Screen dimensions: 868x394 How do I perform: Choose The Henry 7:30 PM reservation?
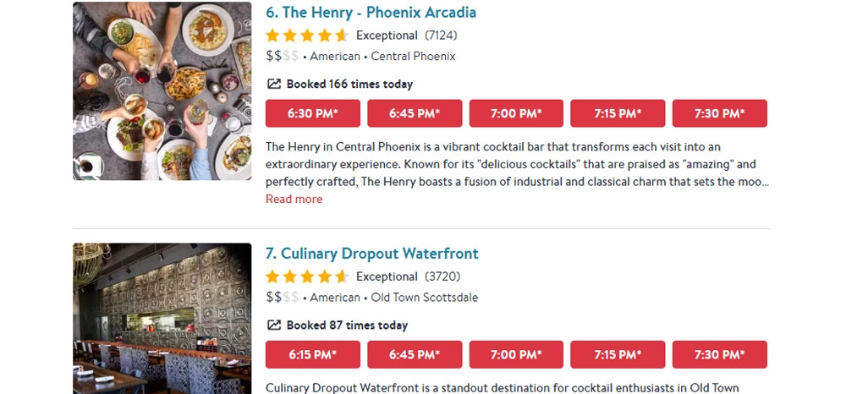pos(719,113)
